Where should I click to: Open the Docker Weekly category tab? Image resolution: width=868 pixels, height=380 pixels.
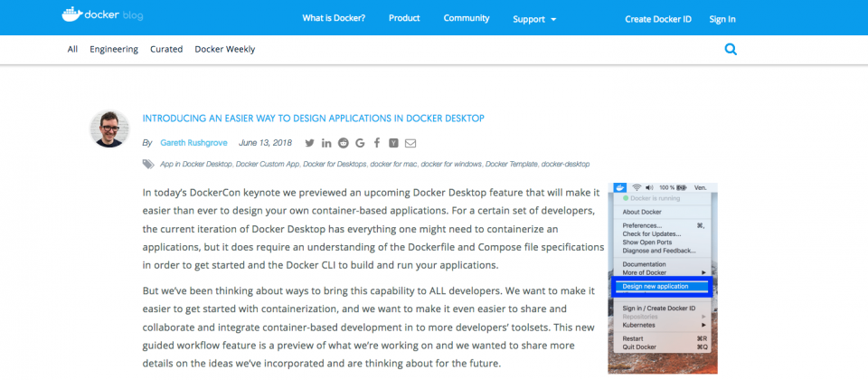pos(225,49)
